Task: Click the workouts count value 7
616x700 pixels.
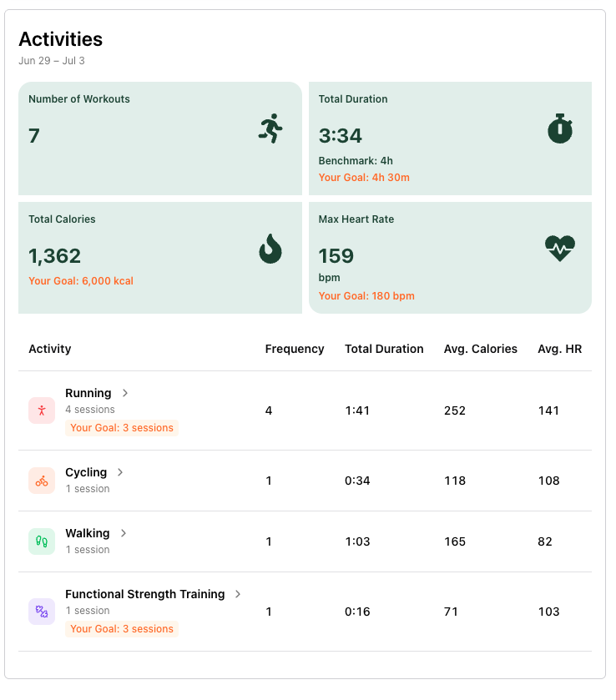Action: [x=34, y=136]
